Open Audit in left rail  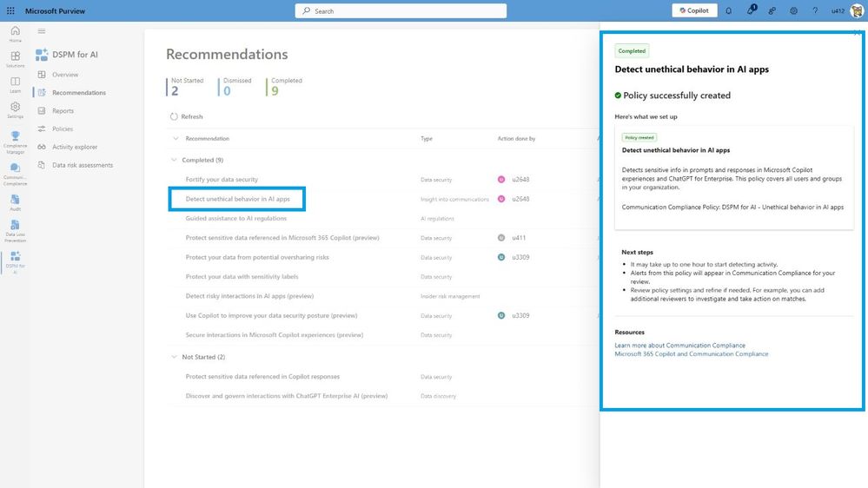pyautogui.click(x=16, y=202)
